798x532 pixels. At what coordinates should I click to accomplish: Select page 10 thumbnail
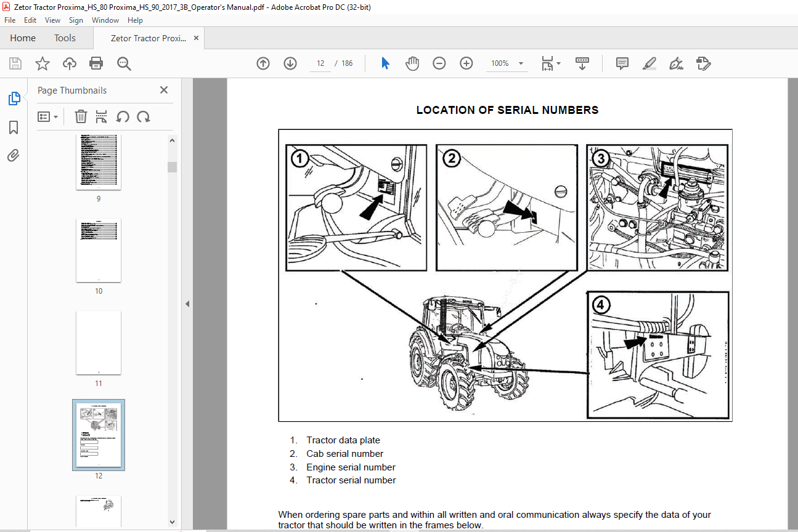tap(99, 251)
